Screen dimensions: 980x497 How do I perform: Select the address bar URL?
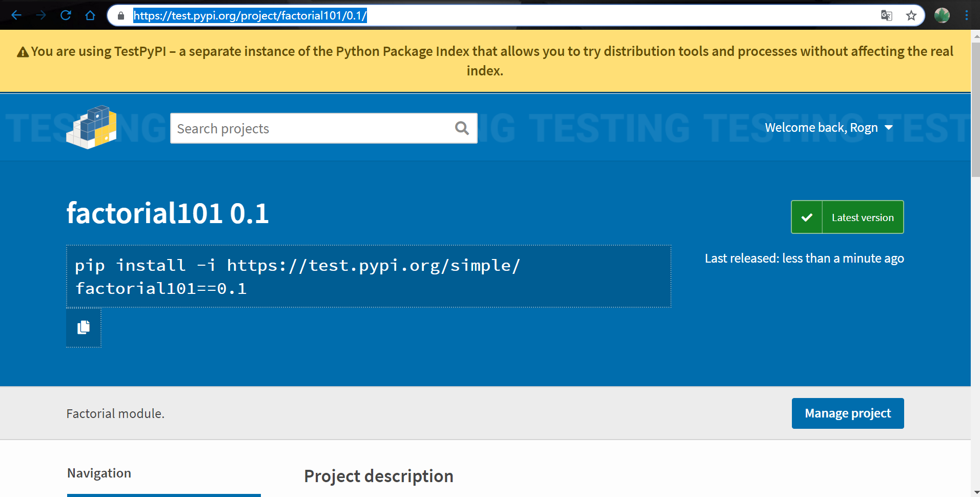click(250, 16)
